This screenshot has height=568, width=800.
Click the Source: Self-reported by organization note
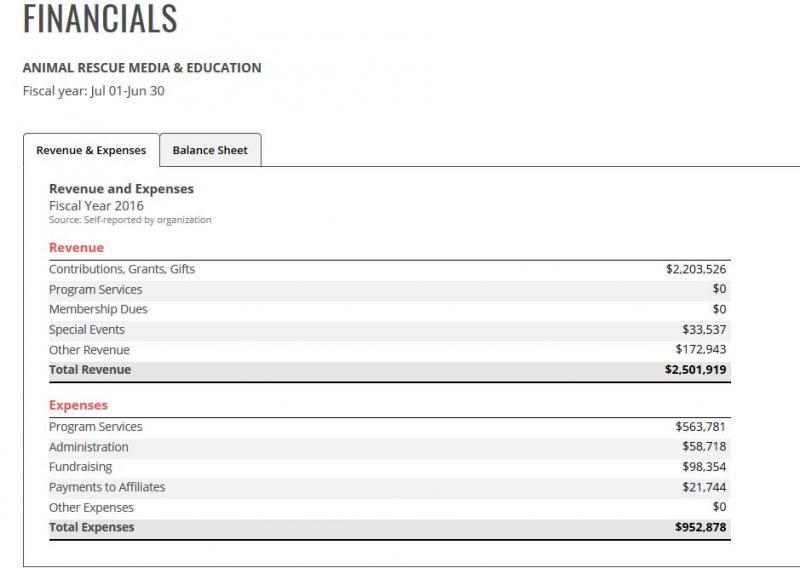coord(130,220)
